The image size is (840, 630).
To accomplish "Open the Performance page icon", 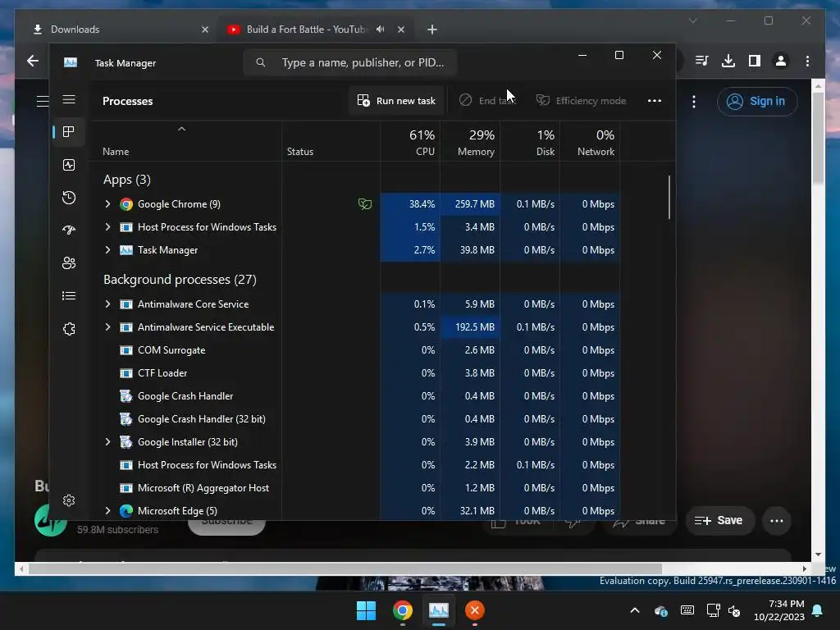I will point(69,165).
